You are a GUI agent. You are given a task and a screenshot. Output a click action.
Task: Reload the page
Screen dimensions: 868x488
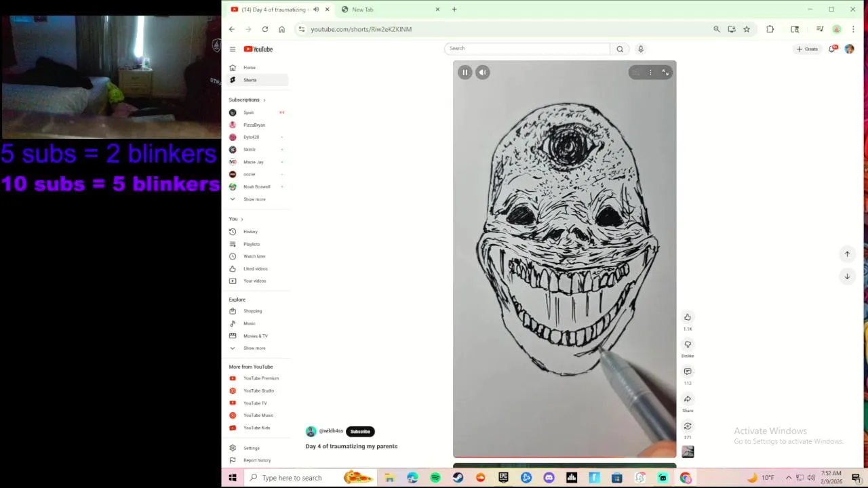pyautogui.click(x=265, y=29)
